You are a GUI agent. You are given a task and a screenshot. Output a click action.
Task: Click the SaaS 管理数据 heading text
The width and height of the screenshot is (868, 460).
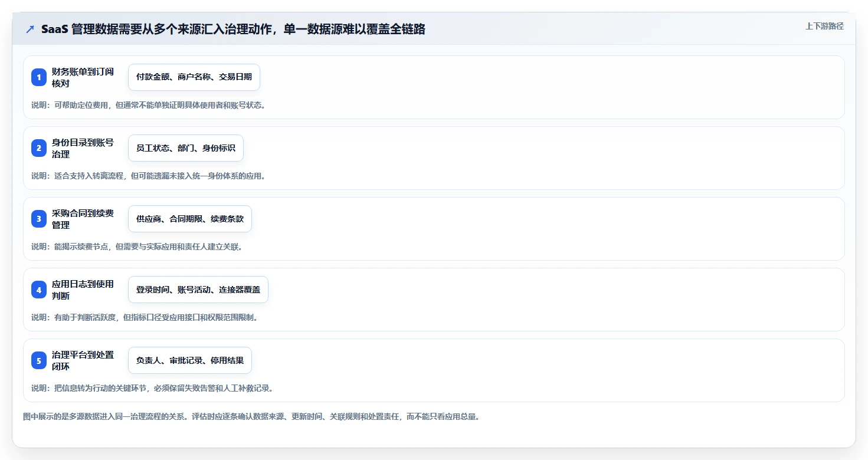233,29
